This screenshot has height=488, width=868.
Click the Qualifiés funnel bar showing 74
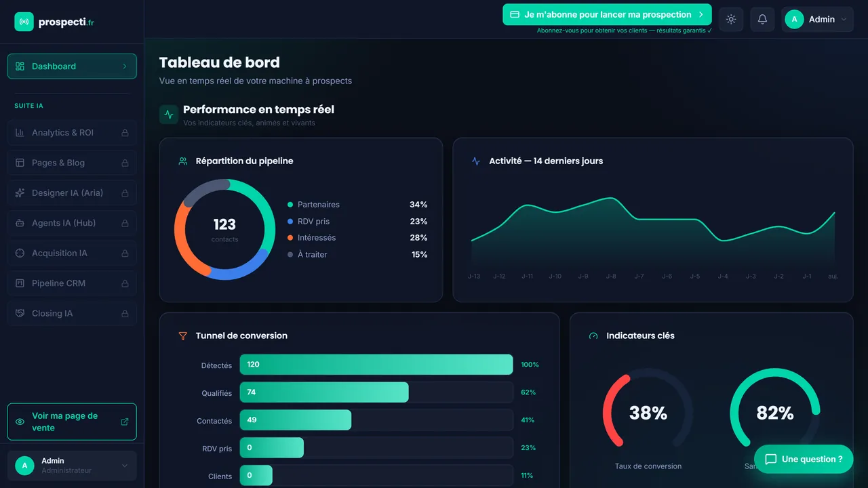point(324,392)
